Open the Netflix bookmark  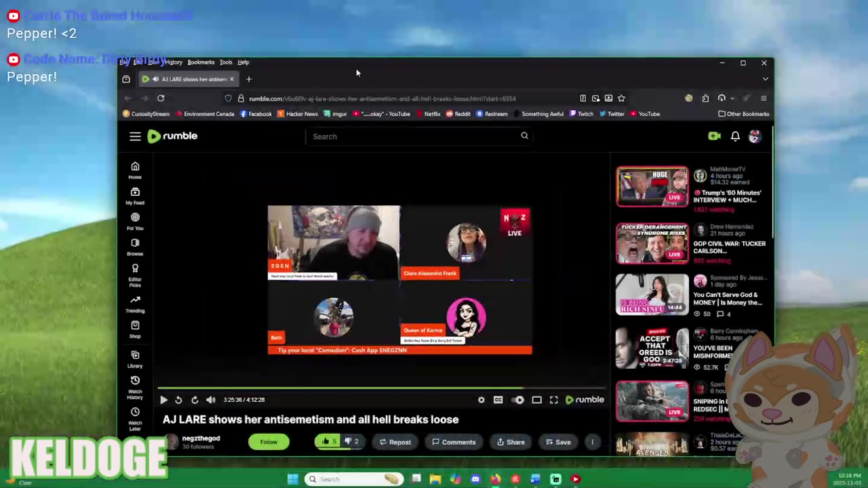click(428, 114)
